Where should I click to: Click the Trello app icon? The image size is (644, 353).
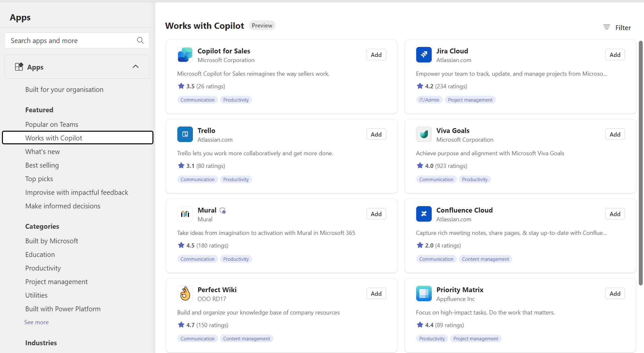tap(185, 134)
